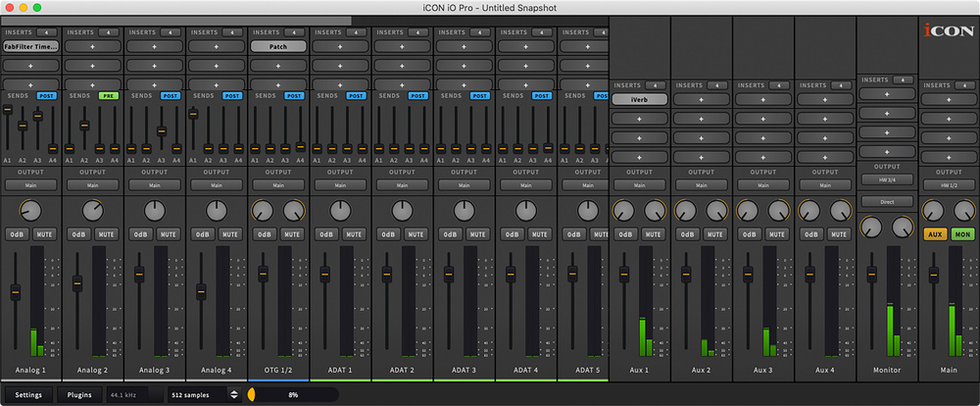
Task: Change the 512 samples buffer size
Action: (204, 395)
